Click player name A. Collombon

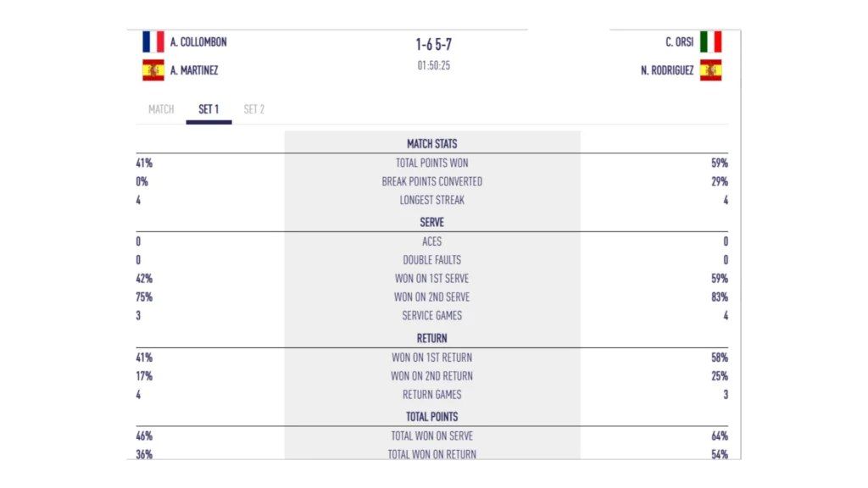point(198,42)
